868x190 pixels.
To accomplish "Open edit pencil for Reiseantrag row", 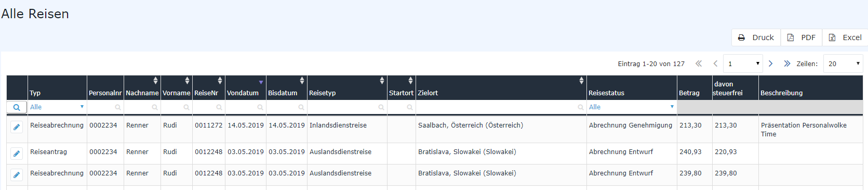I will [x=17, y=154].
